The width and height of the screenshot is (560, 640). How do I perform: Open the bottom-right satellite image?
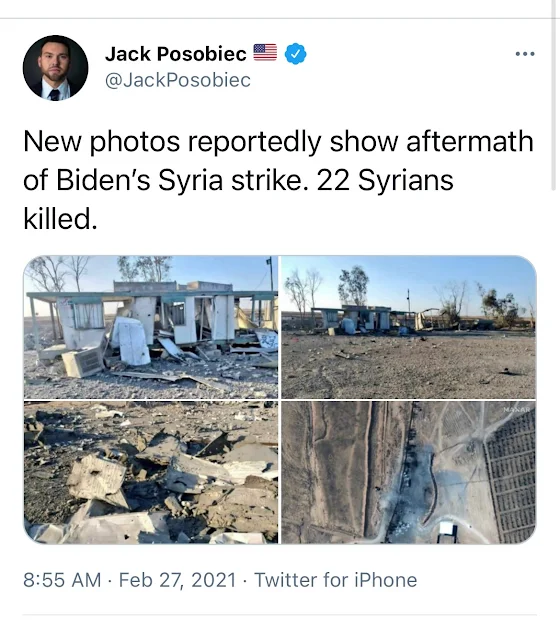[409, 472]
